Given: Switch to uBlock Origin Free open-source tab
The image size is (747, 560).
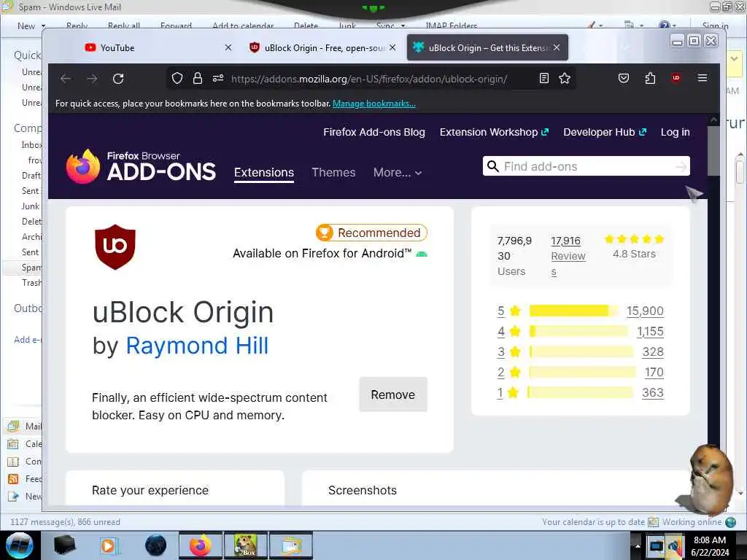Looking at the screenshot, I should tap(324, 47).
